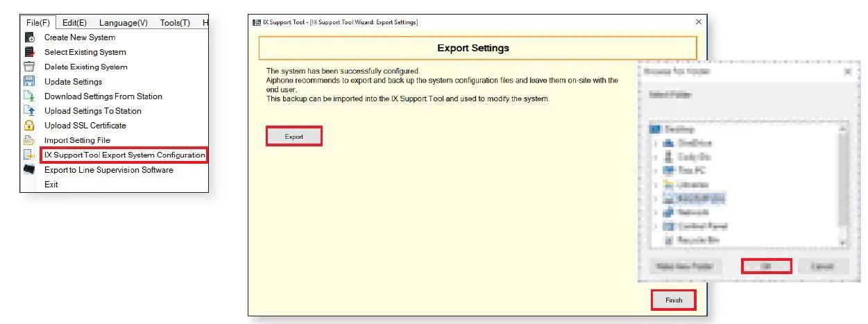
Task: Click the padlock Upload SSL Certificate icon
Action: coord(29,126)
